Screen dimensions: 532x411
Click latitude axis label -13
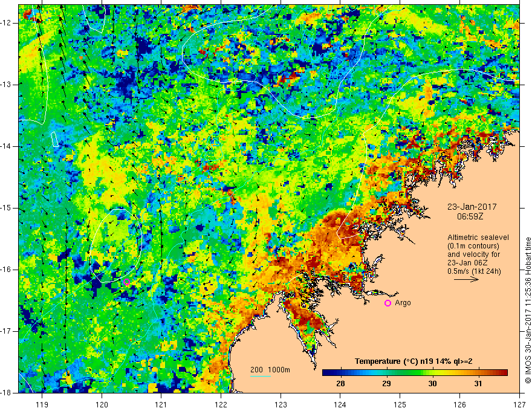click(6, 85)
